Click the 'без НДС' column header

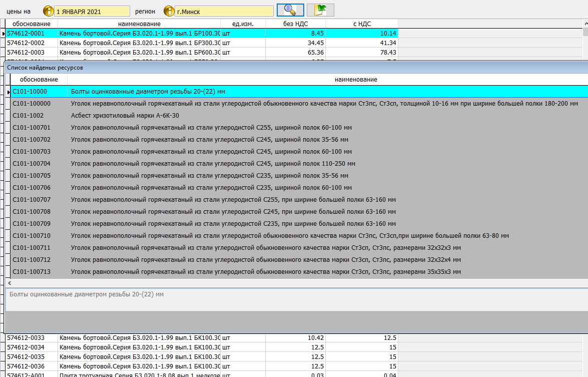pos(295,24)
